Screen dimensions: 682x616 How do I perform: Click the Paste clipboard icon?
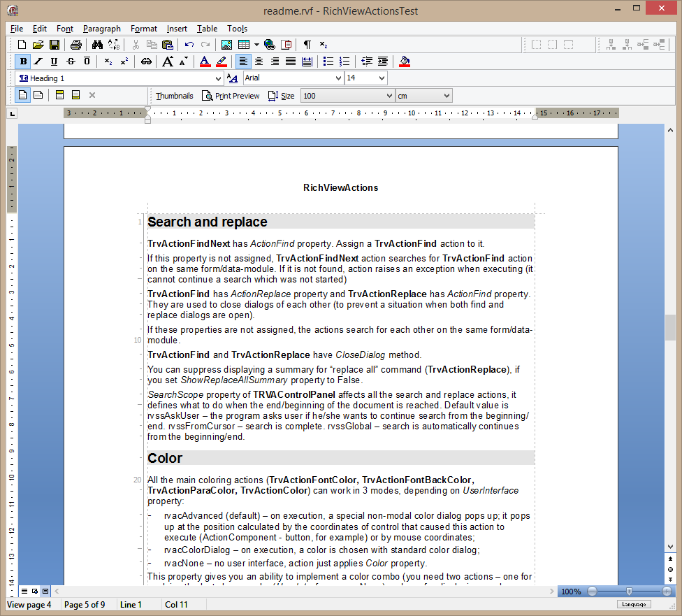coord(168,45)
